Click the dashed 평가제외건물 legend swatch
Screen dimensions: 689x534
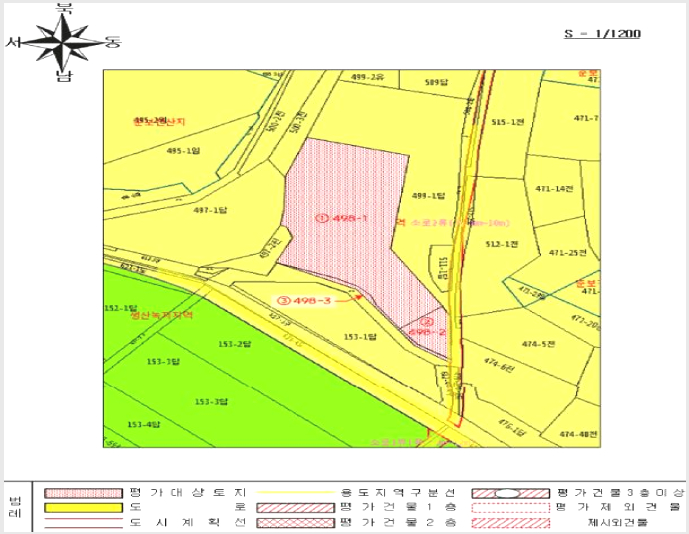(511, 508)
